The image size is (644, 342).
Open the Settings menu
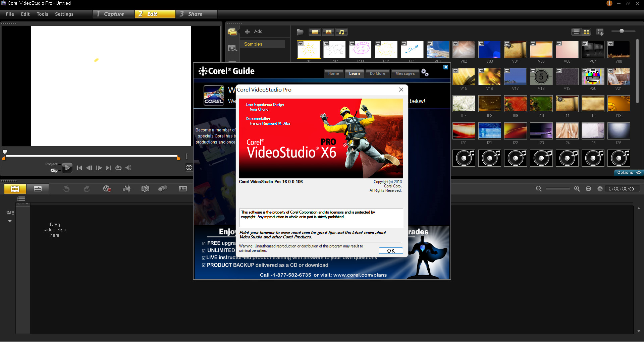coord(64,14)
